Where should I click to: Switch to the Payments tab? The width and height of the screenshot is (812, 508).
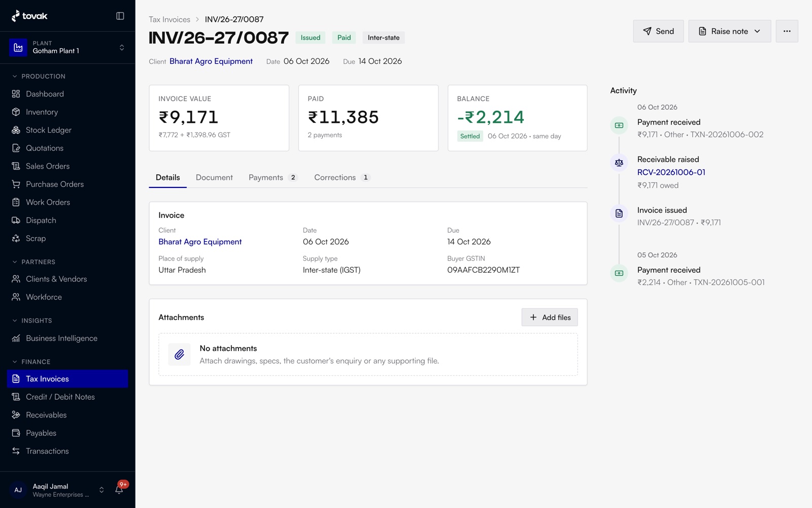pos(273,177)
